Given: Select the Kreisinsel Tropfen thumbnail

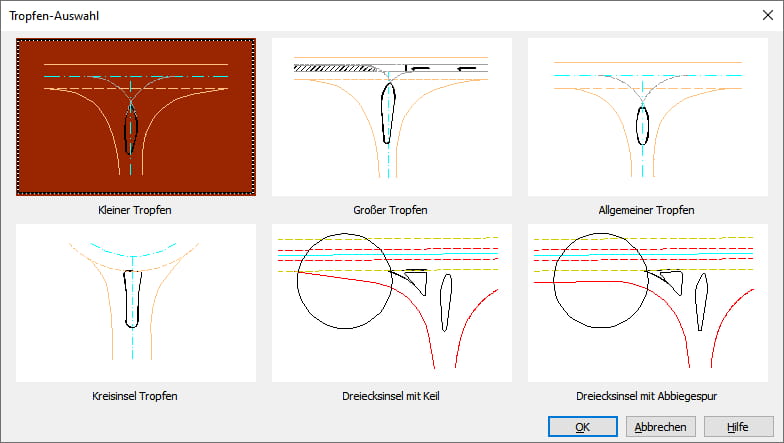Looking at the screenshot, I should click(x=136, y=303).
